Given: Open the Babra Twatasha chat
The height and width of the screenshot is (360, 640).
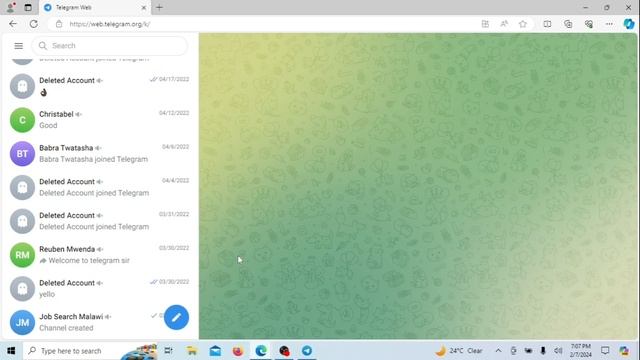Looking at the screenshot, I should [100, 154].
